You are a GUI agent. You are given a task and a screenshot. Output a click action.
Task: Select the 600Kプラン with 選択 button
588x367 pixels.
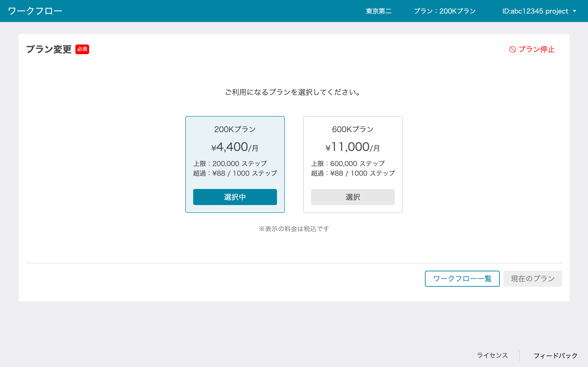pyautogui.click(x=353, y=197)
